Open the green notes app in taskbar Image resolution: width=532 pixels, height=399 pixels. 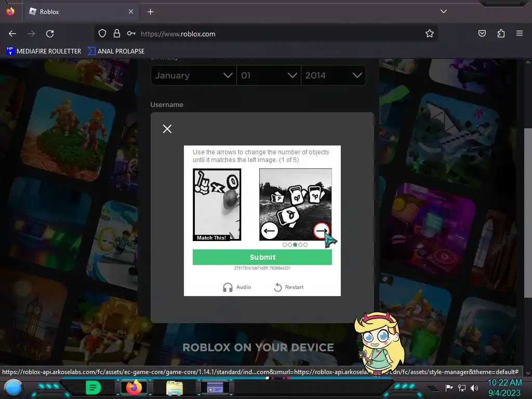(x=94, y=388)
